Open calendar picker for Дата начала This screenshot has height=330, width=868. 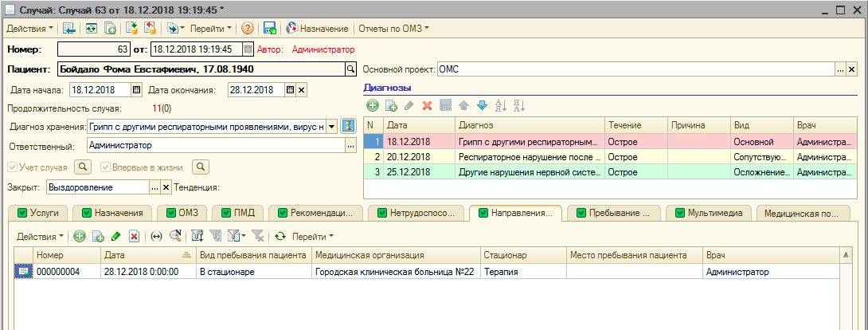[136, 89]
